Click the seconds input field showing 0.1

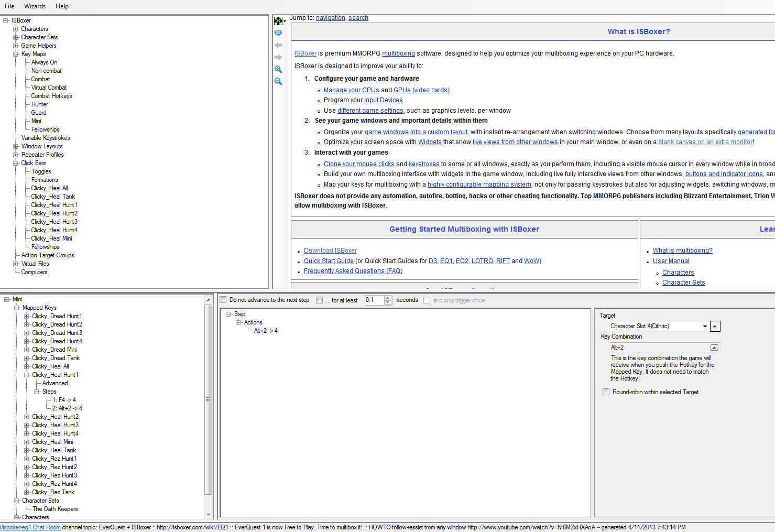click(374, 300)
